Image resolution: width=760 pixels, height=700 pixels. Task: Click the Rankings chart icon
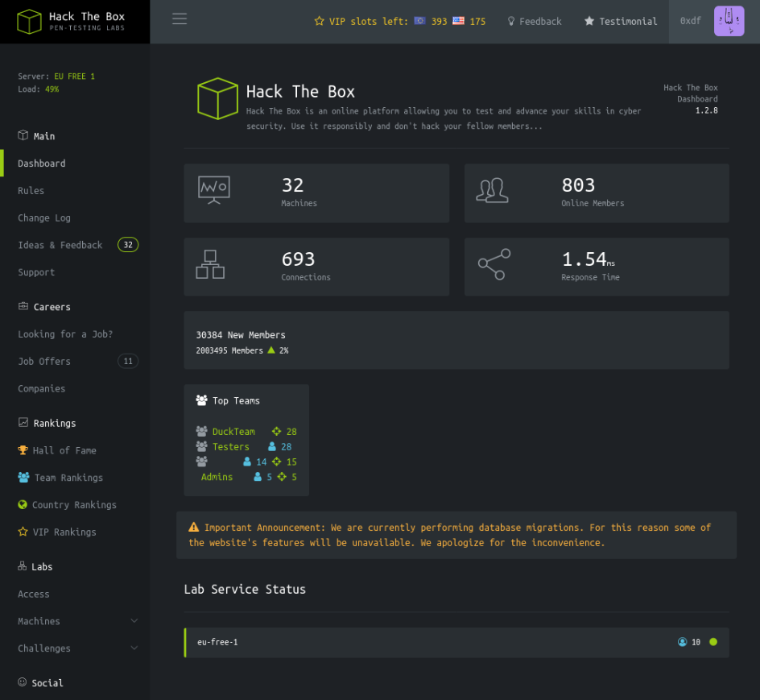pos(23,423)
